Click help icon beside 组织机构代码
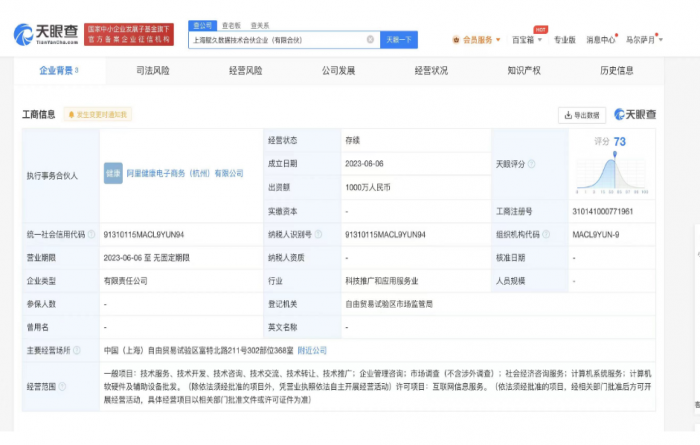 [546, 234]
